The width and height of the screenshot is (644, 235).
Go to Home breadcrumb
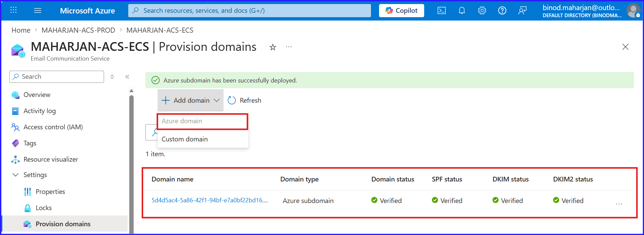click(x=21, y=30)
